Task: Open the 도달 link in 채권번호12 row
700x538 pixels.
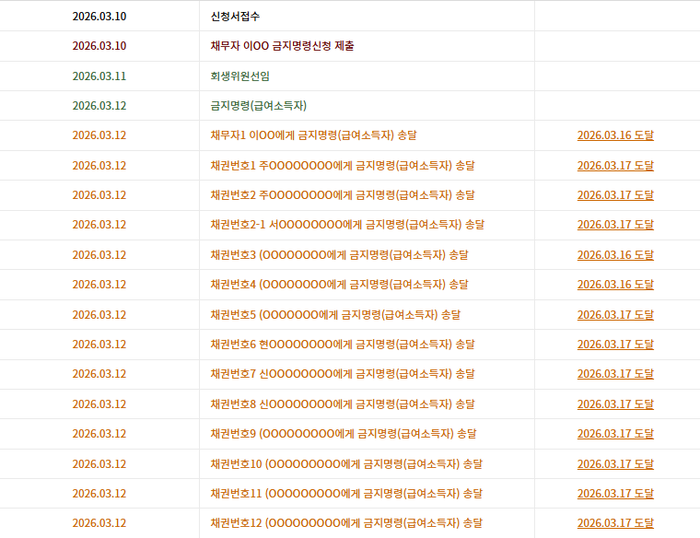Action: pos(615,523)
